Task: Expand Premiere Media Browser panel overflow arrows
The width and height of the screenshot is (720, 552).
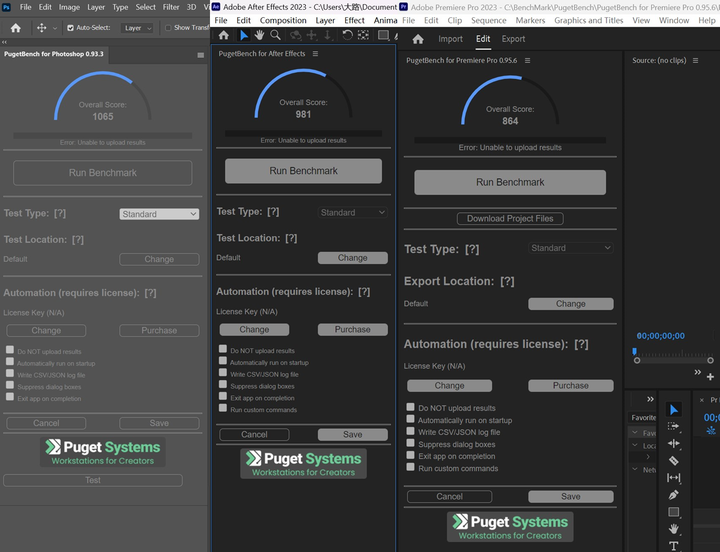Action: [x=650, y=399]
